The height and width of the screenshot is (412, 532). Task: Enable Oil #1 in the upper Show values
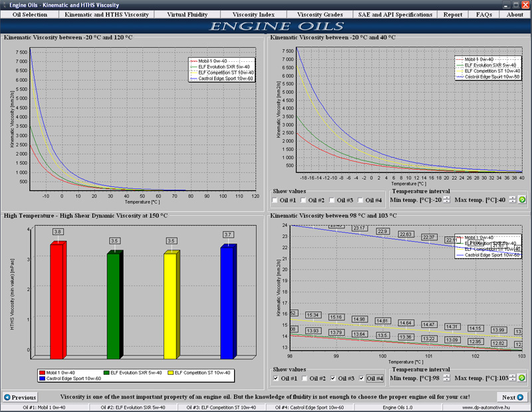click(276, 200)
